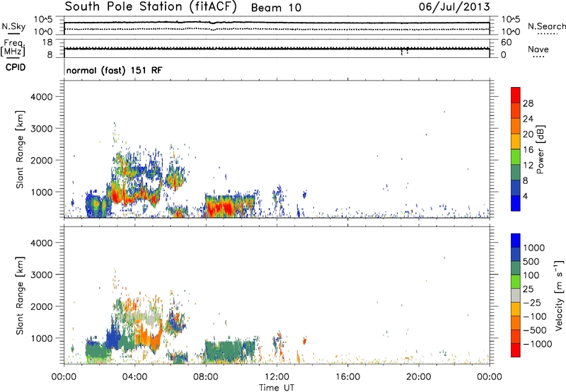The image size is (566, 392).
Task: Click the "20:00" time axis label
Action: (419, 377)
